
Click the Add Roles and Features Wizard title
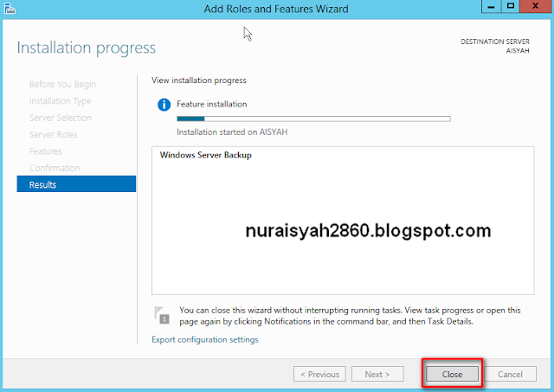(276, 9)
